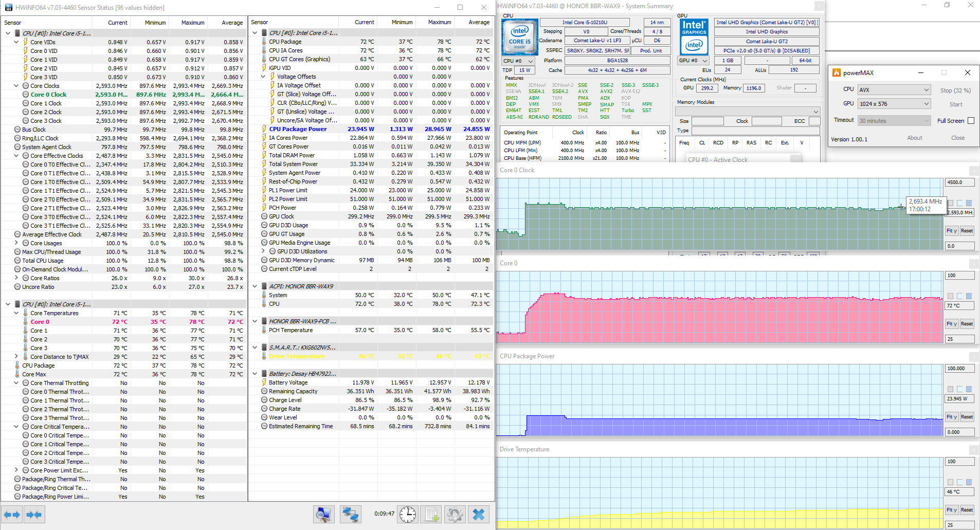Select the CPU Package Power sensor row
980x530 pixels.
pos(298,129)
